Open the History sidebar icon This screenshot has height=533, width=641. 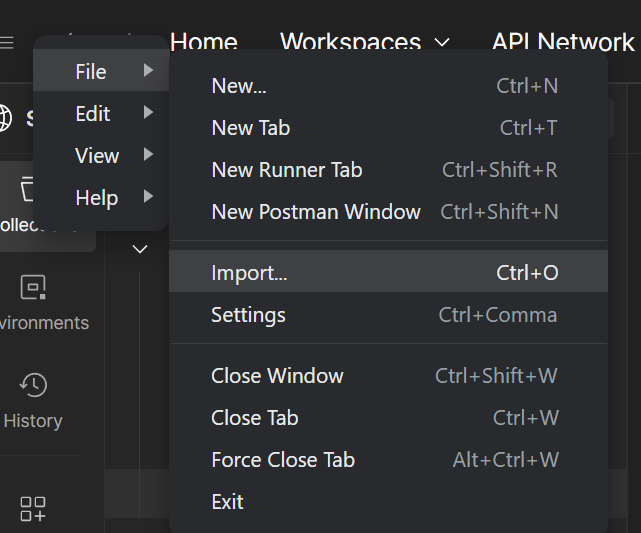pyautogui.click(x=33, y=385)
